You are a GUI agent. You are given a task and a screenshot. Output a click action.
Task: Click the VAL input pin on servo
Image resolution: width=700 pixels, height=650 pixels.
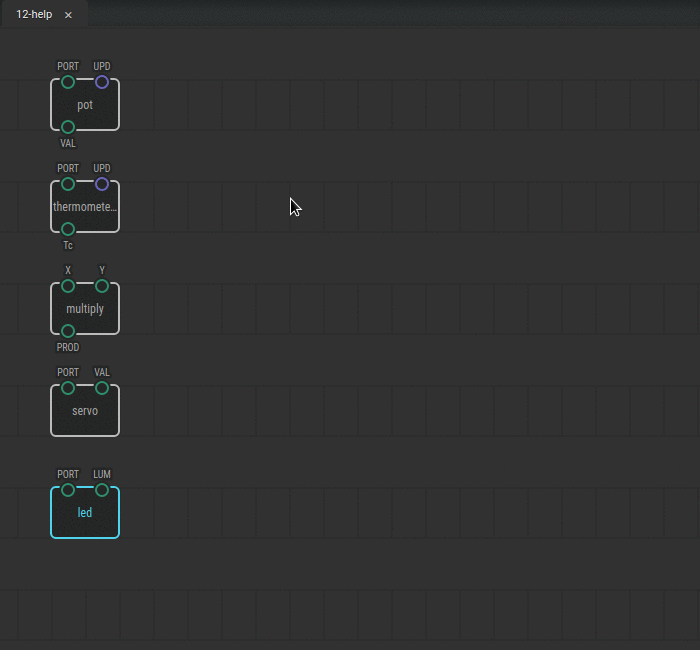point(102,388)
